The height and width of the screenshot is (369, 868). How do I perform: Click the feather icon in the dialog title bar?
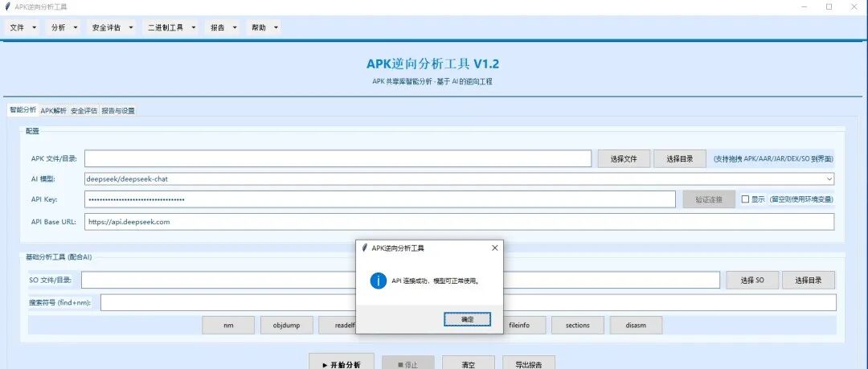(x=364, y=248)
